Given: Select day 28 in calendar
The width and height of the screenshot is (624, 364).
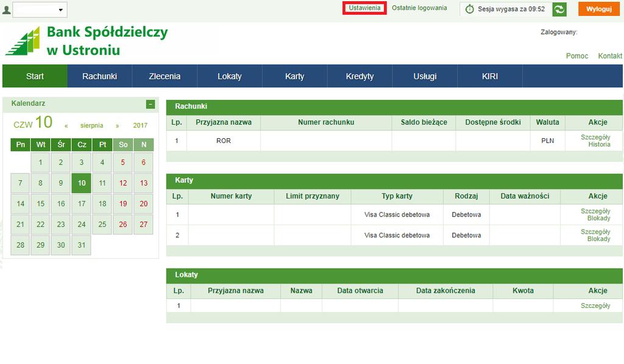Looking at the screenshot, I should 20,245.
